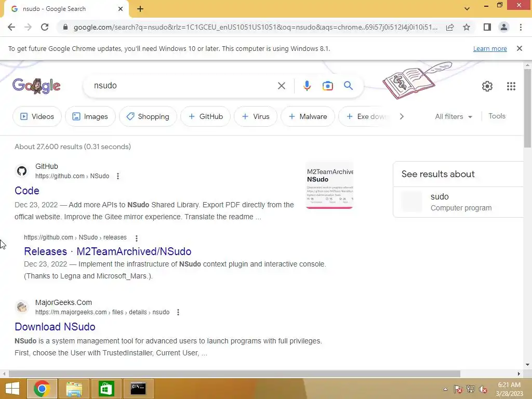Image resolution: width=532 pixels, height=399 pixels.
Task: Switch to the Images results tab
Action: click(x=90, y=116)
